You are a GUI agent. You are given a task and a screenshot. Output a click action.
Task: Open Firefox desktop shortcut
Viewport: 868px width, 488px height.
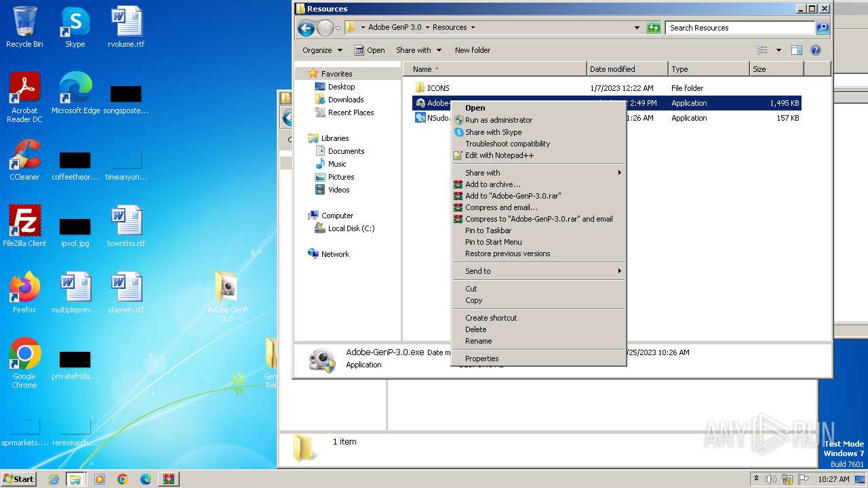tap(24, 293)
